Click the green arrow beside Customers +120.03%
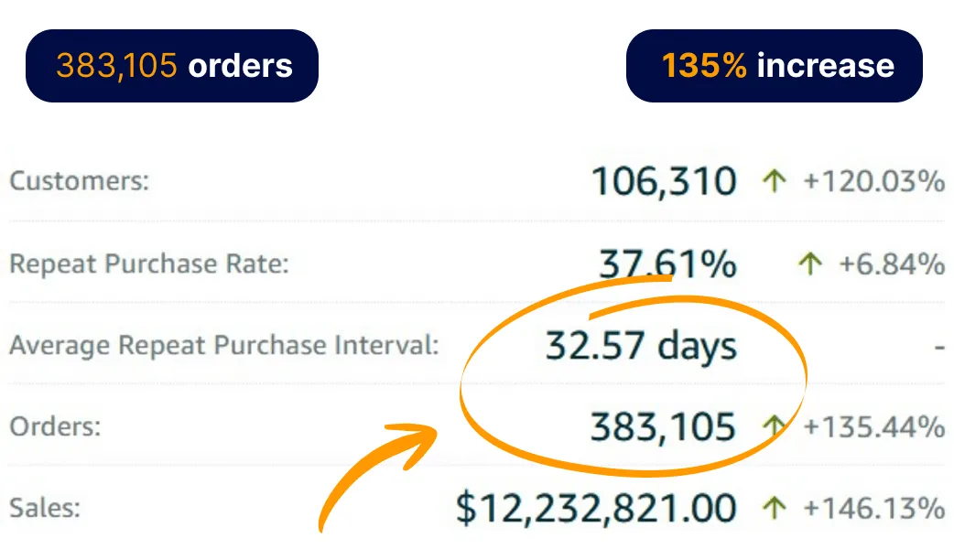Image resolution: width=954 pixels, height=560 pixels. [774, 181]
